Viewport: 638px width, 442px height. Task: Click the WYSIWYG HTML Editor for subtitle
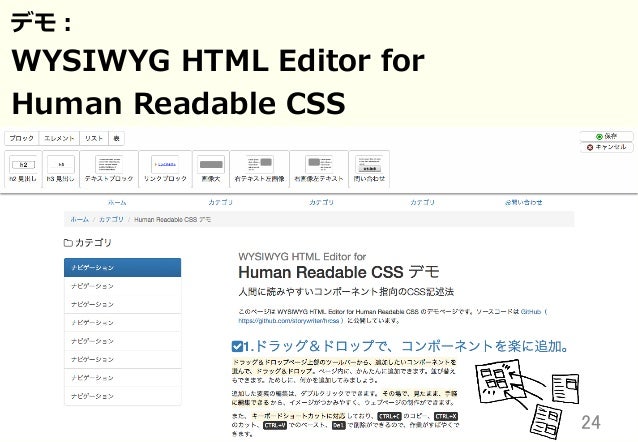(x=302, y=257)
